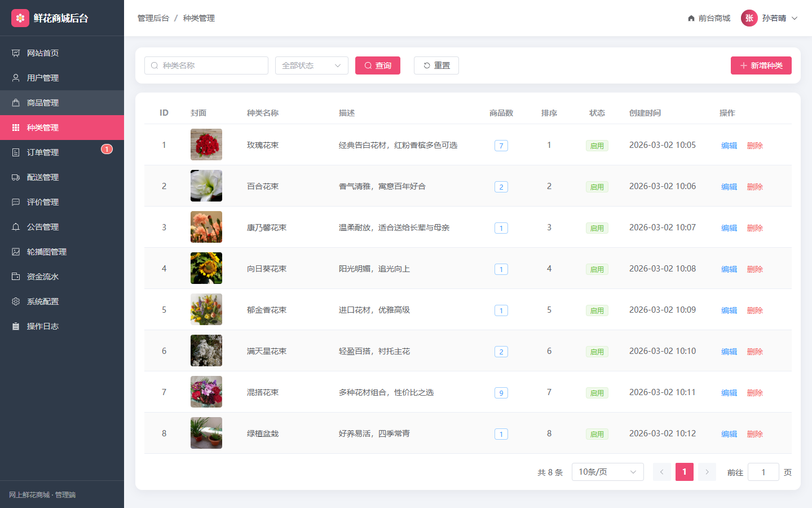
Task: Open the 操作日志 page
Action: [x=62, y=326]
